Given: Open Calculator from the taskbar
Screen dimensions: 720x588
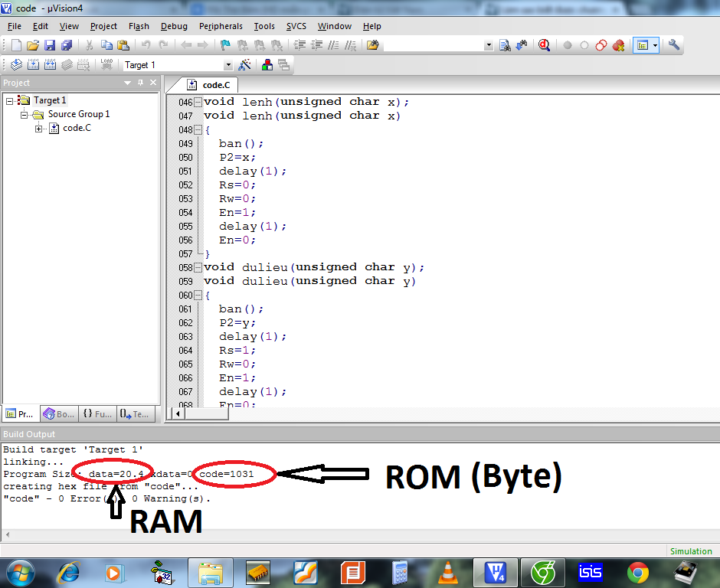Looking at the screenshot, I should pos(400,573).
